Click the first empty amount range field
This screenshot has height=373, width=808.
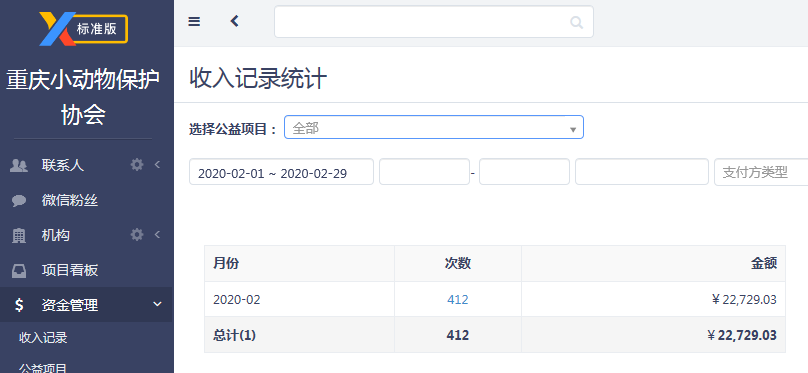[x=425, y=172]
